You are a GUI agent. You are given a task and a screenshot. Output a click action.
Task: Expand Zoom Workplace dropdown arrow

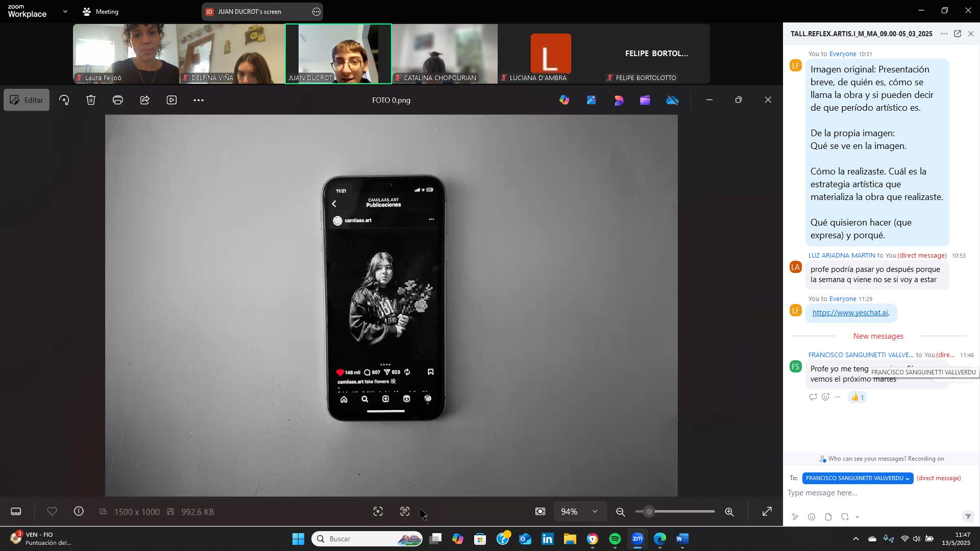[65, 11]
